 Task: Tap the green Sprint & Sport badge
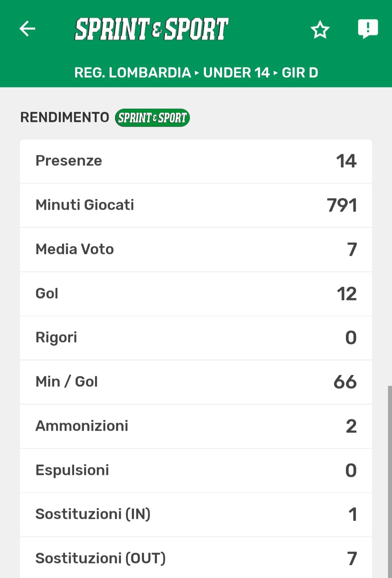point(152,118)
